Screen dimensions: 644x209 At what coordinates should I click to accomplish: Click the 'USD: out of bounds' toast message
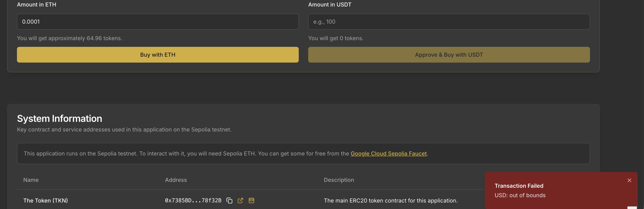point(520,195)
